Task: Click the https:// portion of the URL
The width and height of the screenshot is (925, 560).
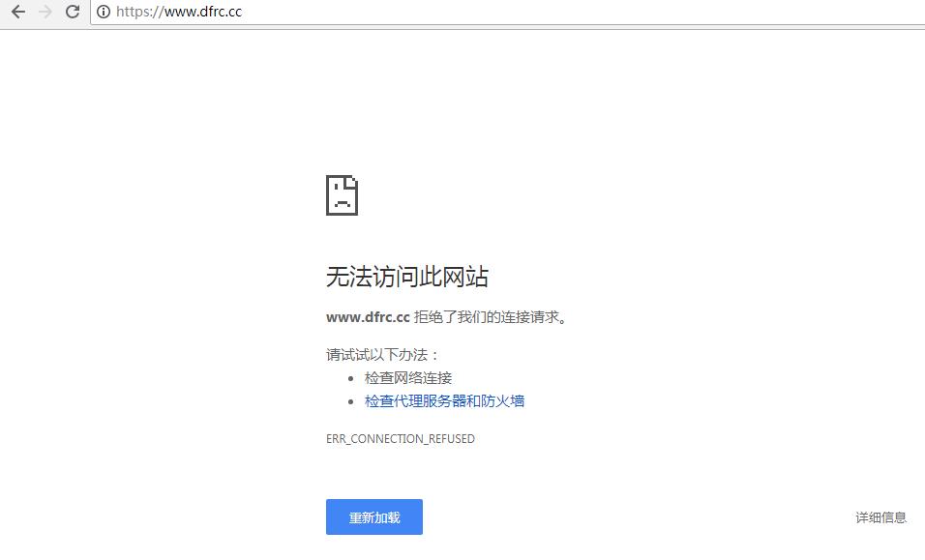Action: tap(136, 12)
